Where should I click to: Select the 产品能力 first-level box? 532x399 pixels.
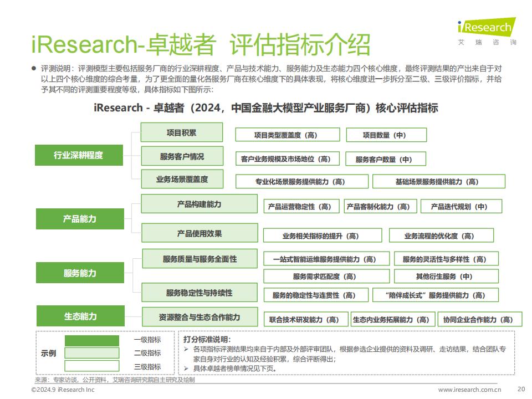coord(80,219)
